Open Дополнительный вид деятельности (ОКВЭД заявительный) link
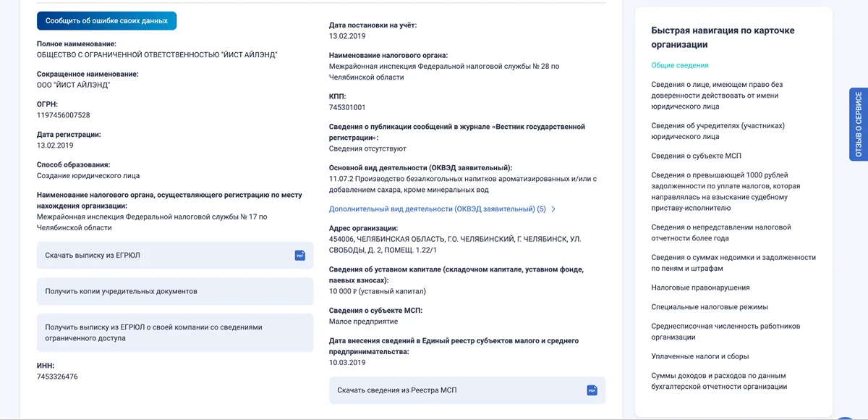 (437, 209)
